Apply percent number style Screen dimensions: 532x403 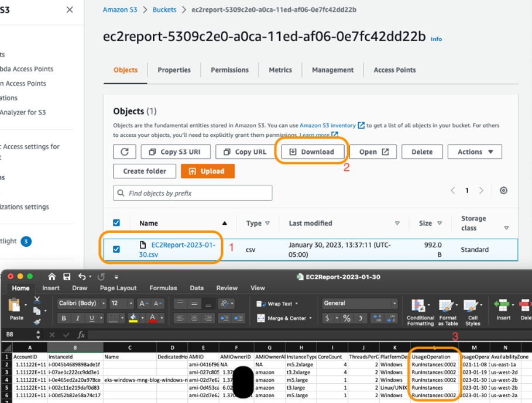pyautogui.click(x=346, y=316)
